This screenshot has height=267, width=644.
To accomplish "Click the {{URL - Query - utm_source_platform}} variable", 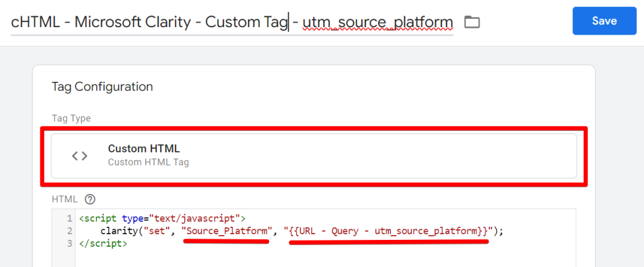I will pos(388,231).
